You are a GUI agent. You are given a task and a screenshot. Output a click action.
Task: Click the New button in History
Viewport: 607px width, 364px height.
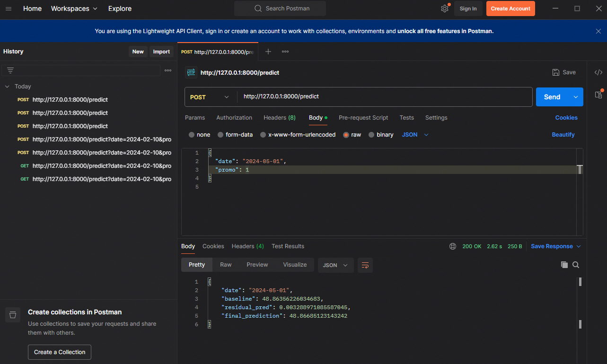[x=138, y=52]
